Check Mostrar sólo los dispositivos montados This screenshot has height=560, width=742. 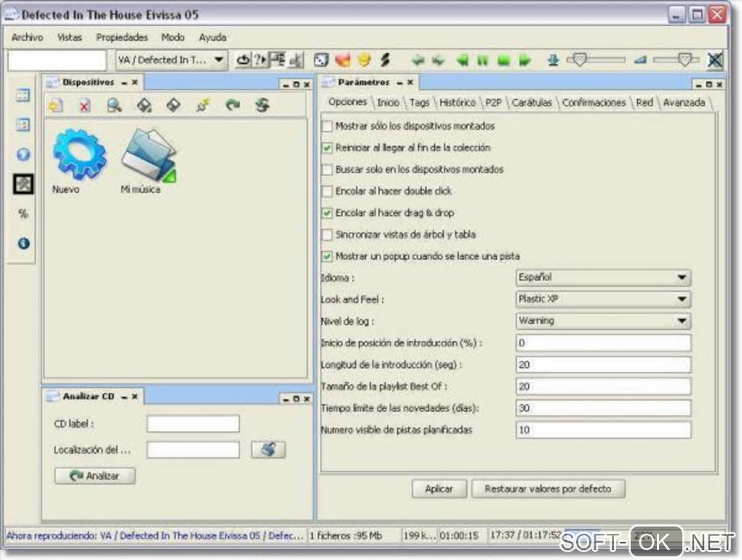tap(327, 127)
